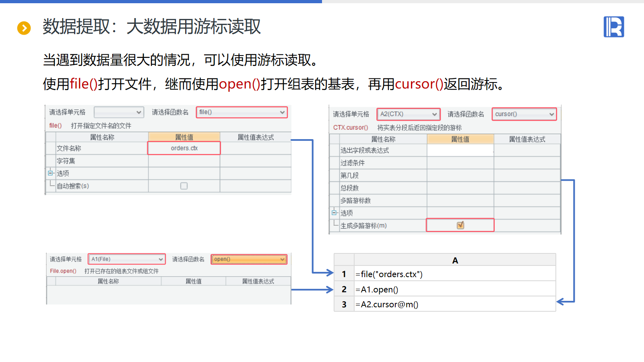Open the A2(CTX) cell dropdown
This screenshot has width=644, height=362.
click(x=409, y=114)
